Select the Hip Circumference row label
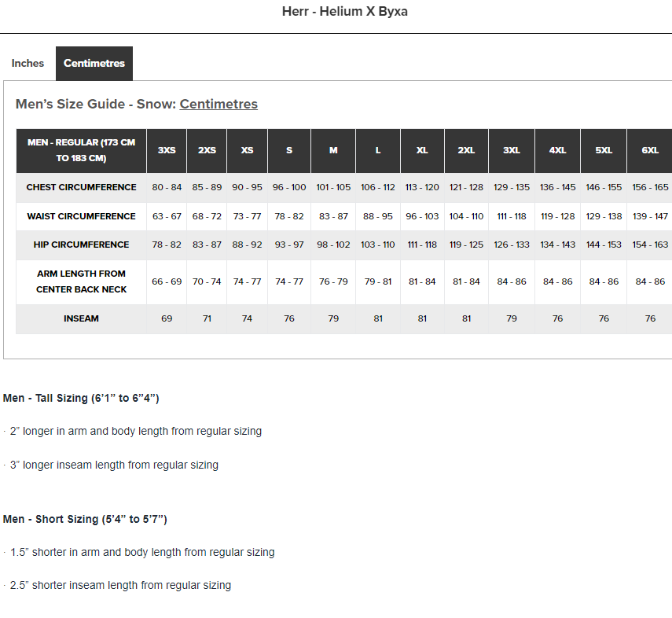Viewport: 672px width, 618px height. (x=81, y=245)
